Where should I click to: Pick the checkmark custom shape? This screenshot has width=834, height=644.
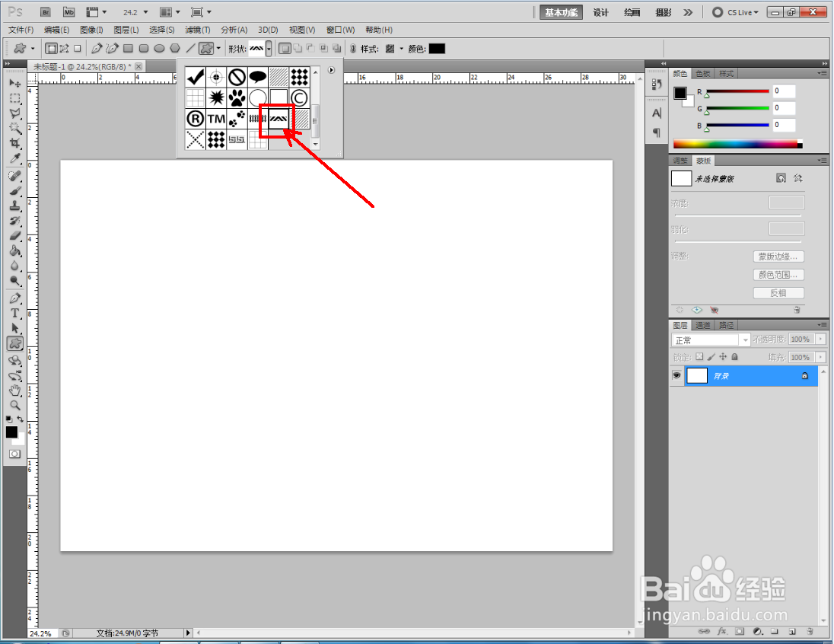(x=196, y=77)
